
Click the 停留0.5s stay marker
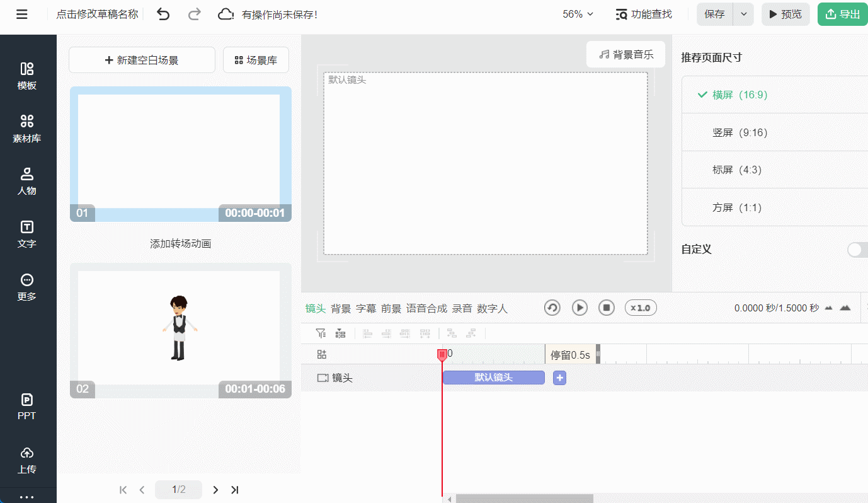coord(570,355)
